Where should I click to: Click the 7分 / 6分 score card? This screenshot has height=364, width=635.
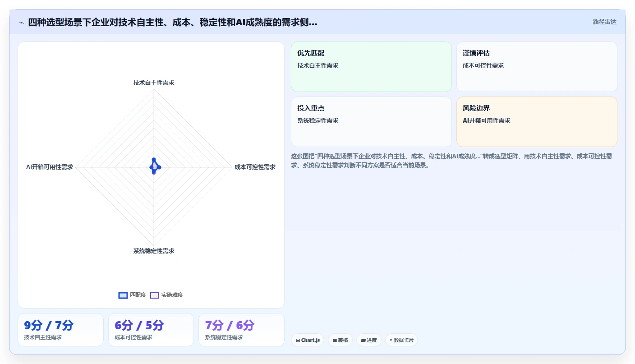(242, 330)
